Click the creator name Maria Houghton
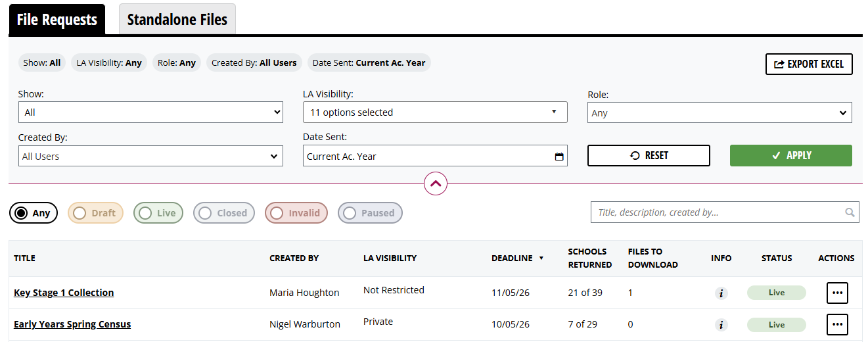868x342 pixels. coord(304,293)
